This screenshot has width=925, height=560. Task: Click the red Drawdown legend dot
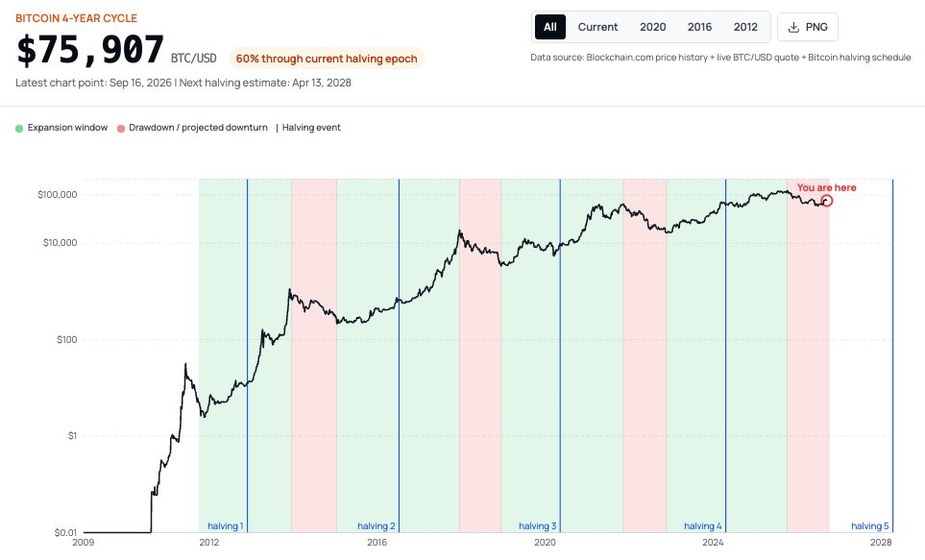tap(121, 128)
